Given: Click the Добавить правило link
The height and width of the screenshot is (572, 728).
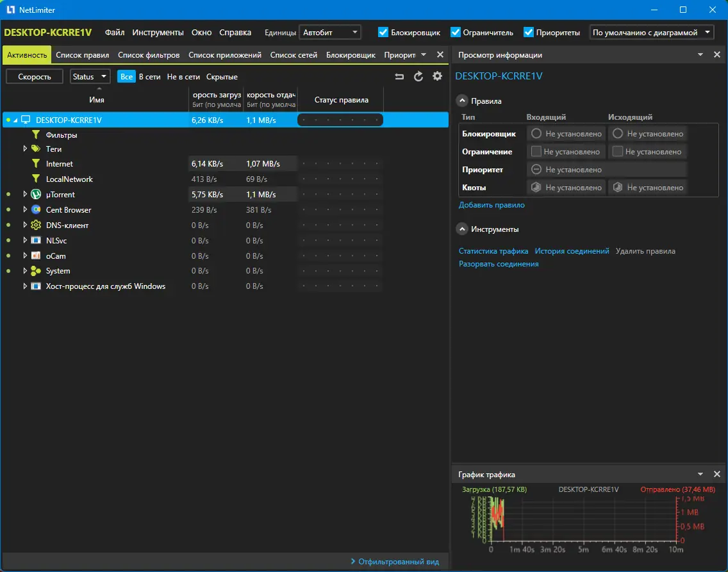Looking at the screenshot, I should pos(492,204).
